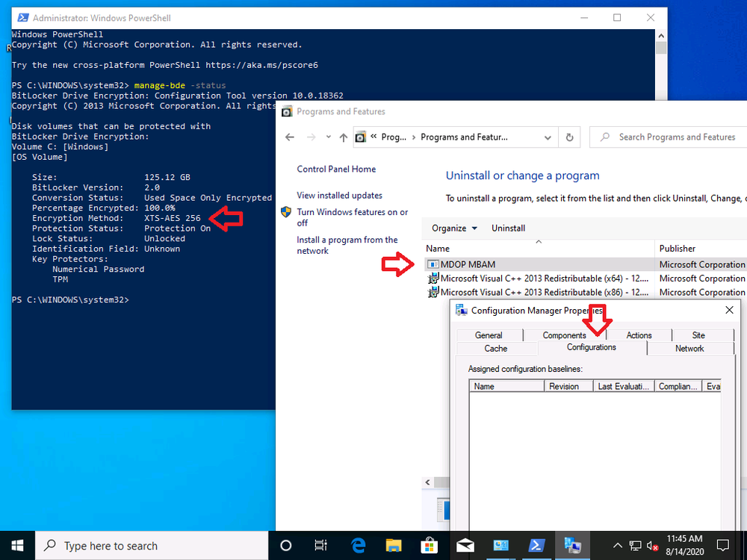Minimize the PowerShell window
The height and width of the screenshot is (560, 747).
click(585, 18)
